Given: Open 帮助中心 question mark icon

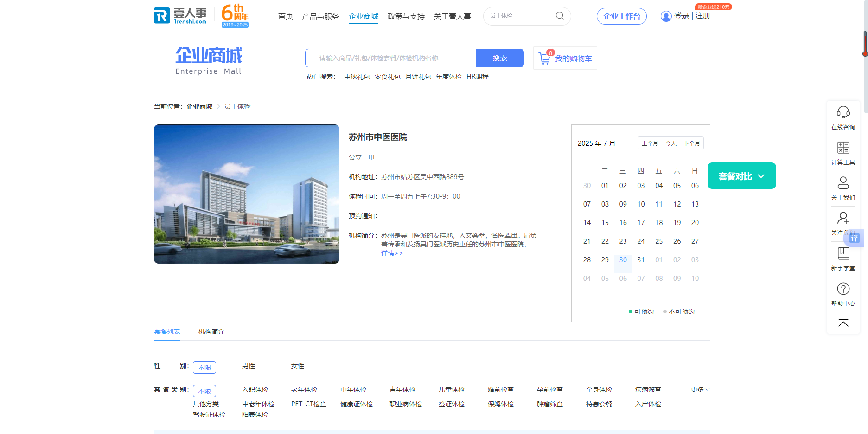Looking at the screenshot, I should [843, 289].
